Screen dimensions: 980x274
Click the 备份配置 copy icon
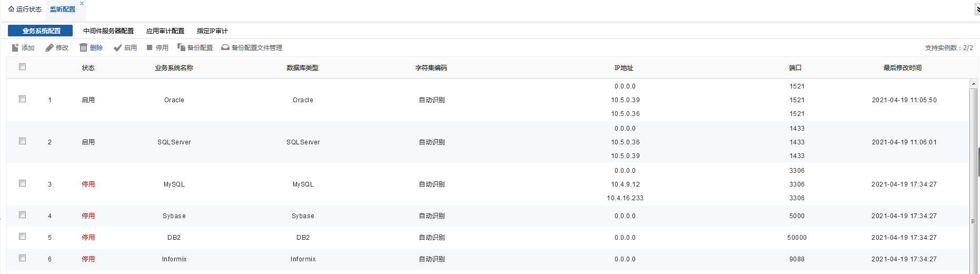[x=181, y=47]
